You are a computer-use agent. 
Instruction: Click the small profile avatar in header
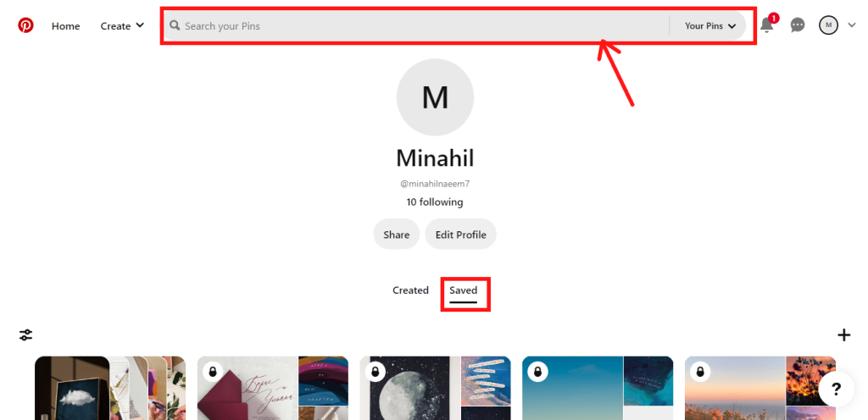(x=828, y=25)
